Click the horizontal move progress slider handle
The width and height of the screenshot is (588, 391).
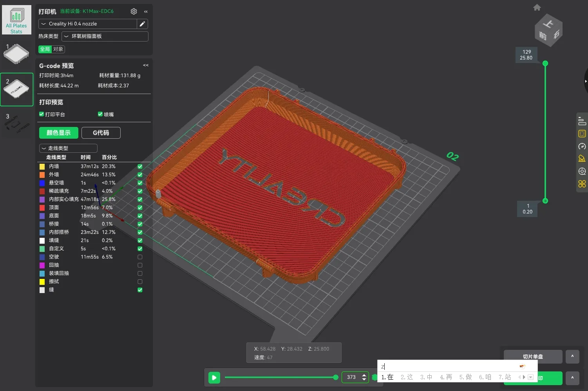pos(336,377)
